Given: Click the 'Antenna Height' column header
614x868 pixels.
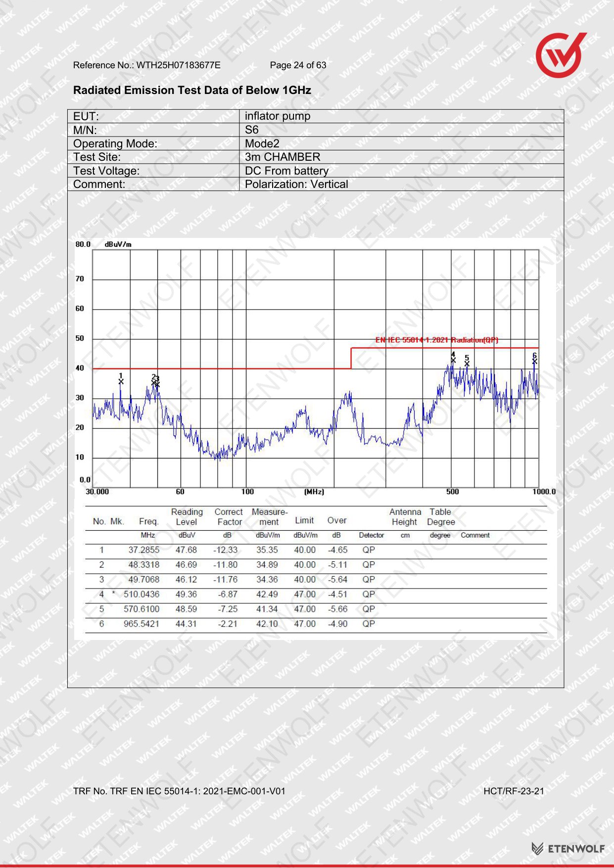Looking at the screenshot, I should pos(405,517).
